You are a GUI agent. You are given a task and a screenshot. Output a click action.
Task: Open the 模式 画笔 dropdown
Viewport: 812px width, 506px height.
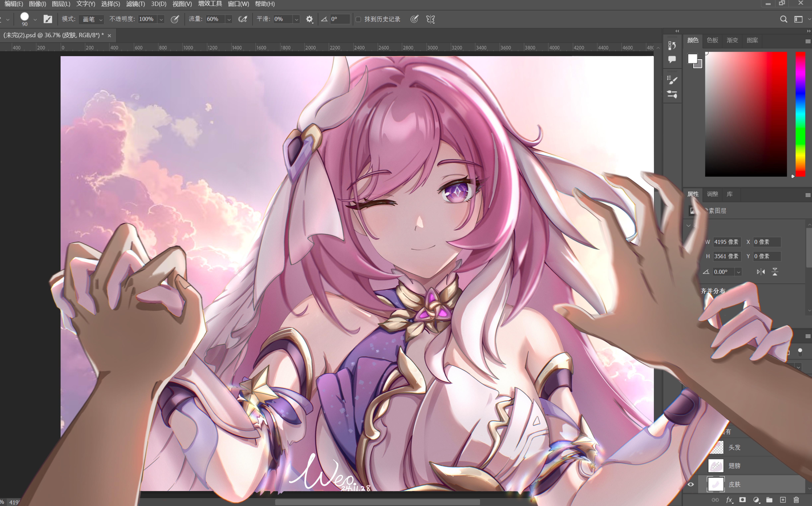click(91, 19)
